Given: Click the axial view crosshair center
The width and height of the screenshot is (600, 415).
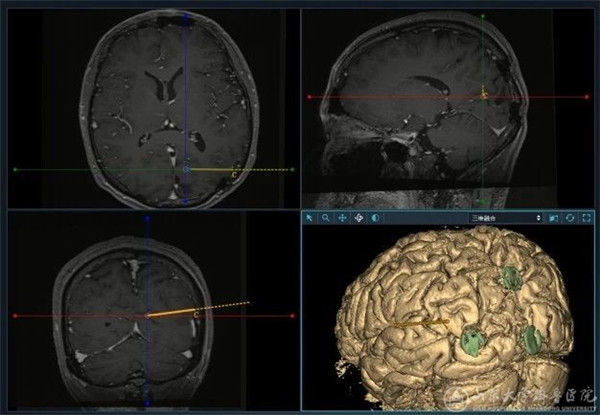Looking at the screenshot, I should [185, 170].
